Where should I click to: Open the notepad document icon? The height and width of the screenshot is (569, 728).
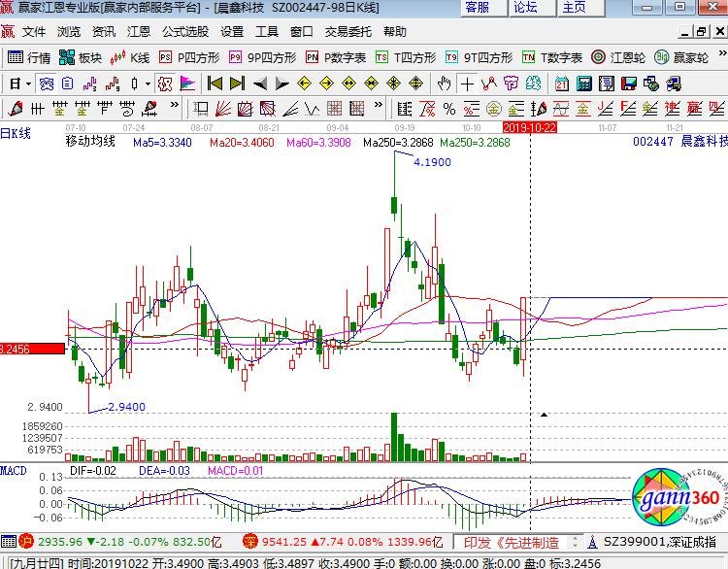tap(607, 84)
